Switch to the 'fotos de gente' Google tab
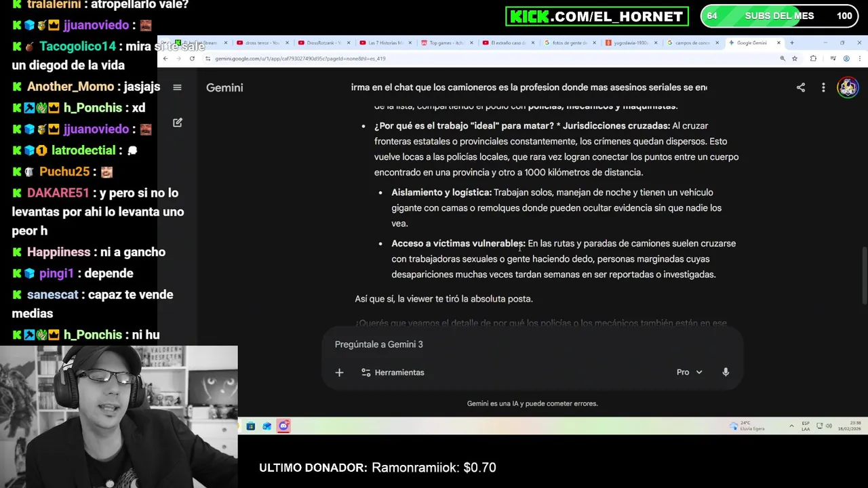 click(568, 43)
